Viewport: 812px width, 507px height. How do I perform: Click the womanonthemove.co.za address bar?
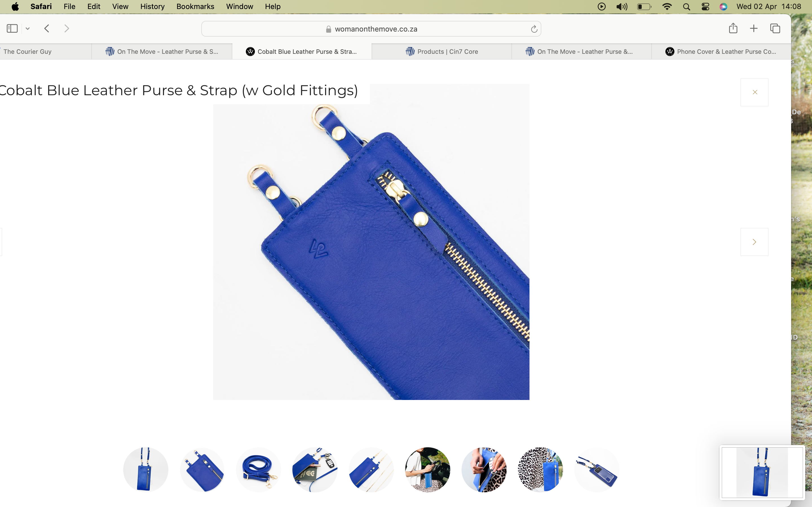click(371, 29)
